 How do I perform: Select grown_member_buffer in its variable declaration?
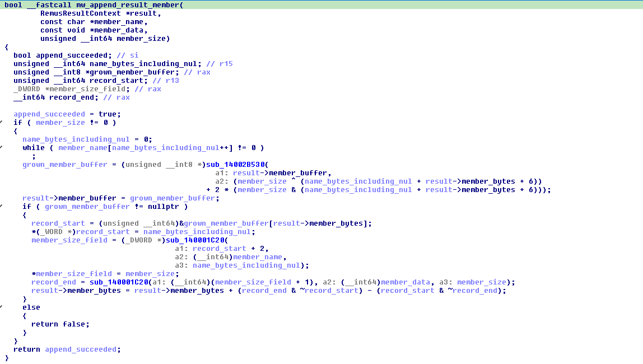point(132,72)
